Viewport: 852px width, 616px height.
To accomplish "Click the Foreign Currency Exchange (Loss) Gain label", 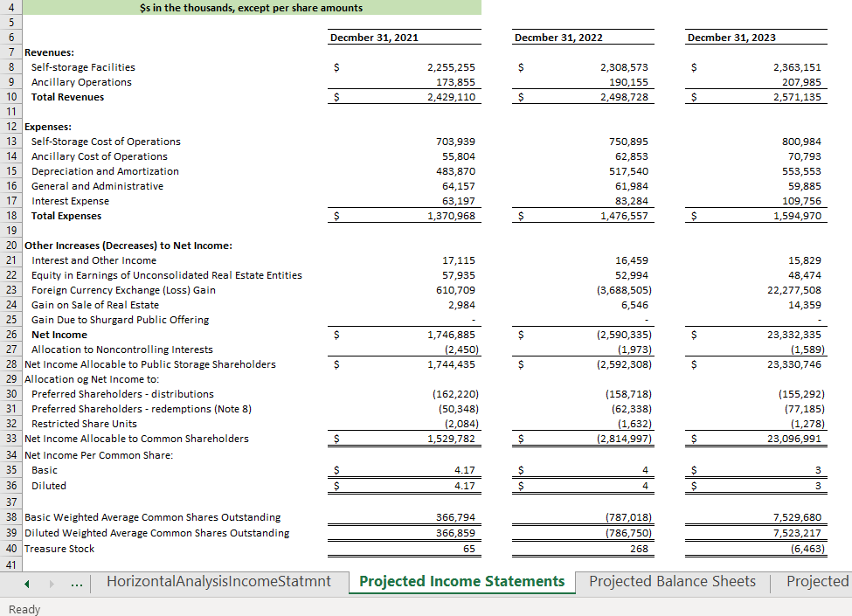I will click(x=122, y=289).
